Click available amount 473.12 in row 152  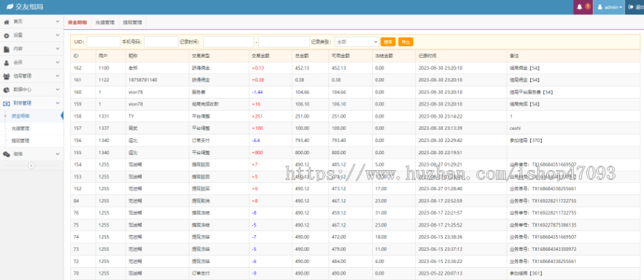point(339,189)
